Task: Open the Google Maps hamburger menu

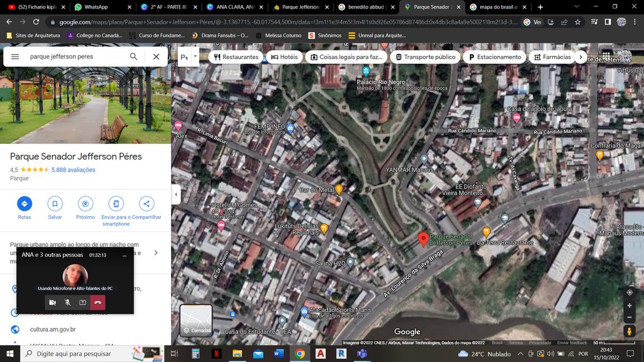Action: pos(15,56)
